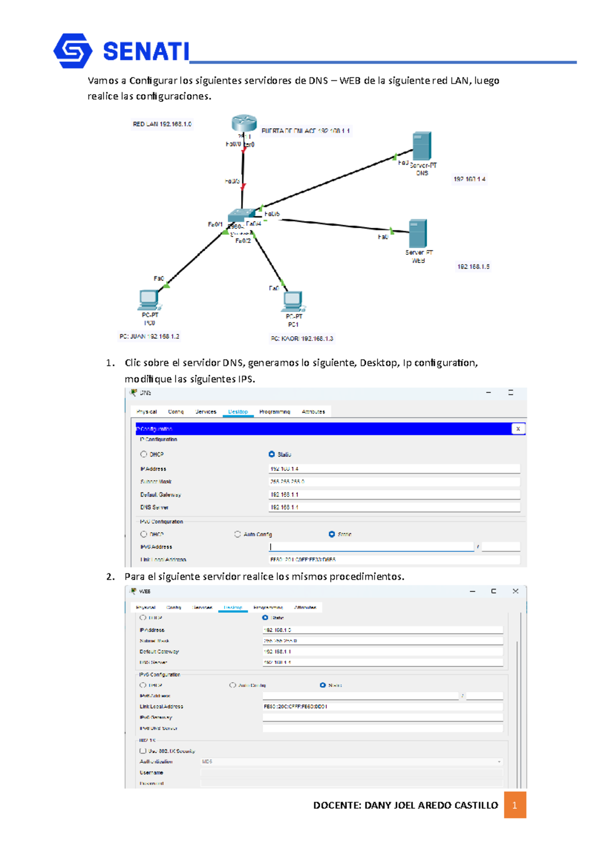Click the IP Address field in WEB window
614x868 pixels.
click(x=383, y=630)
